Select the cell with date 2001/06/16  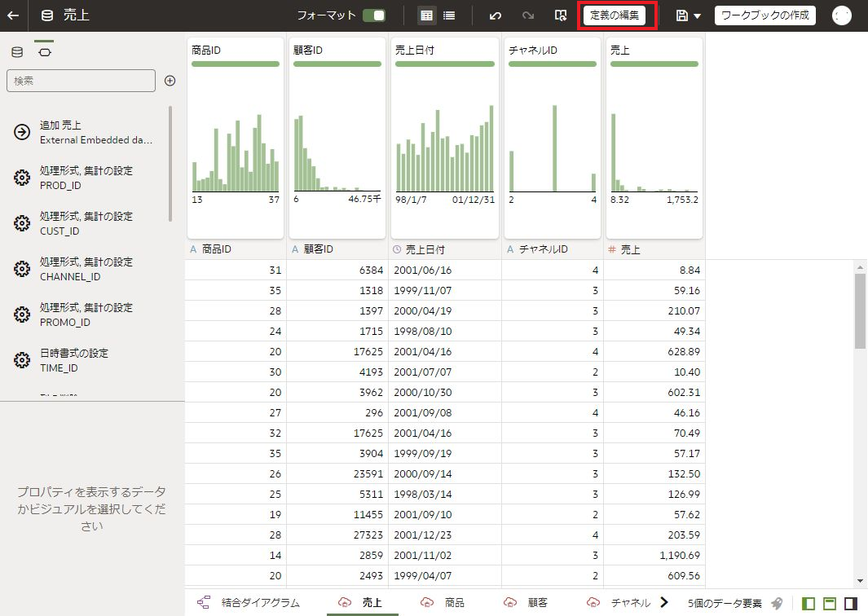click(x=444, y=270)
